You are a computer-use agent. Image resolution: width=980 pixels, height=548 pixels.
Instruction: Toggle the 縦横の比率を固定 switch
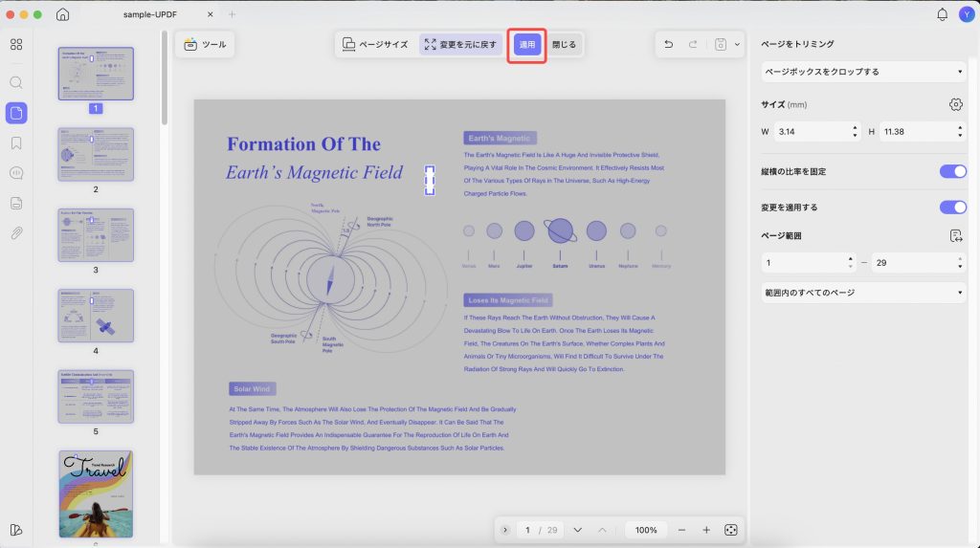coord(952,171)
